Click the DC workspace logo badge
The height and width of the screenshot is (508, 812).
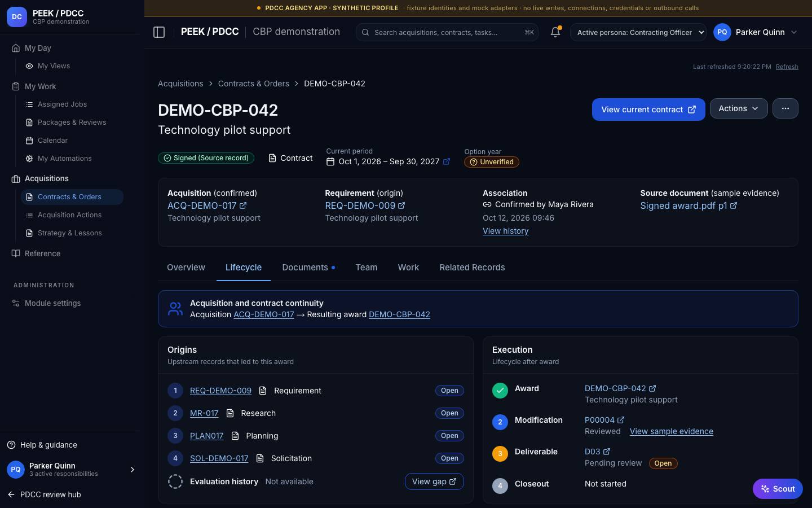pyautogui.click(x=17, y=17)
